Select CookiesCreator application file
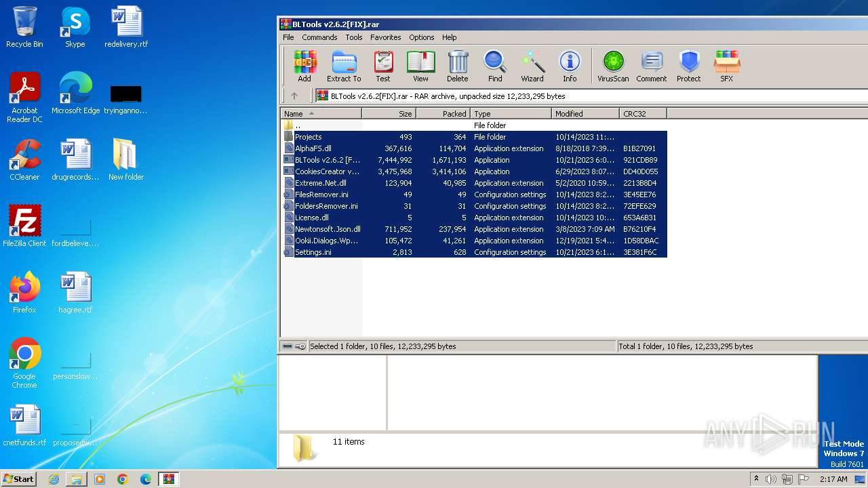 474,171
